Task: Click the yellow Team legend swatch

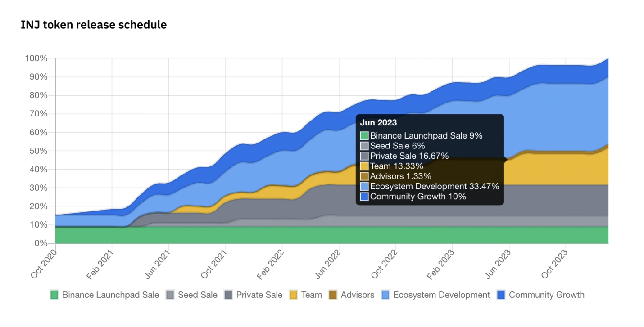Action: (x=294, y=295)
